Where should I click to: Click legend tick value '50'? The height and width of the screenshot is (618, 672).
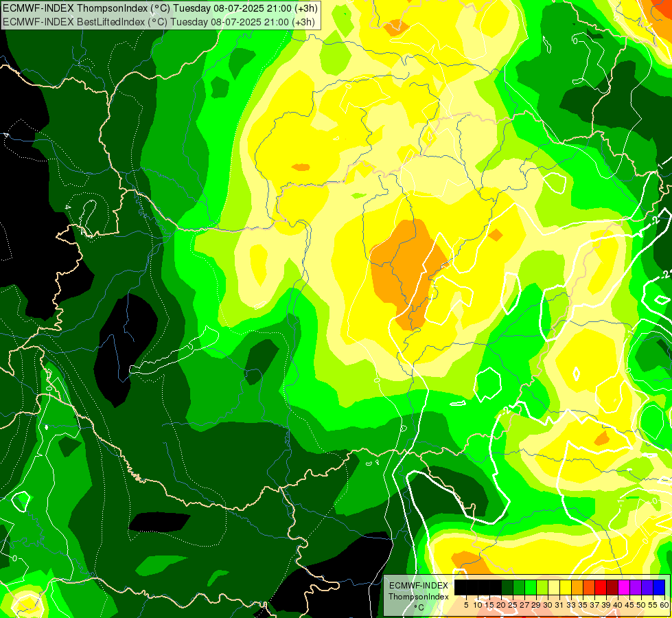pyautogui.click(x=641, y=605)
